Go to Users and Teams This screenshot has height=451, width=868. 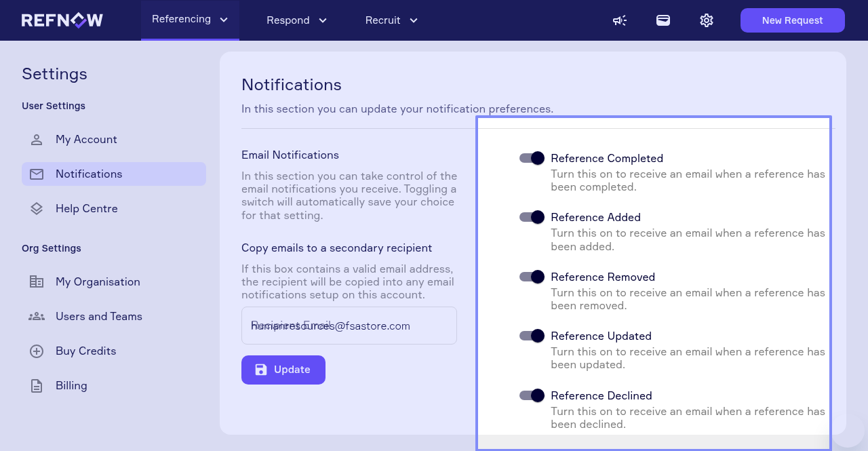98,317
